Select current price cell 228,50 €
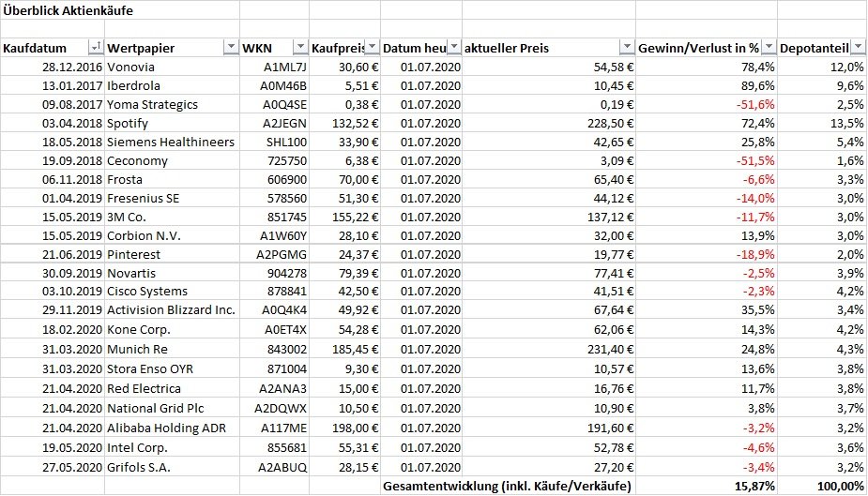868x496 pixels. 549,124
